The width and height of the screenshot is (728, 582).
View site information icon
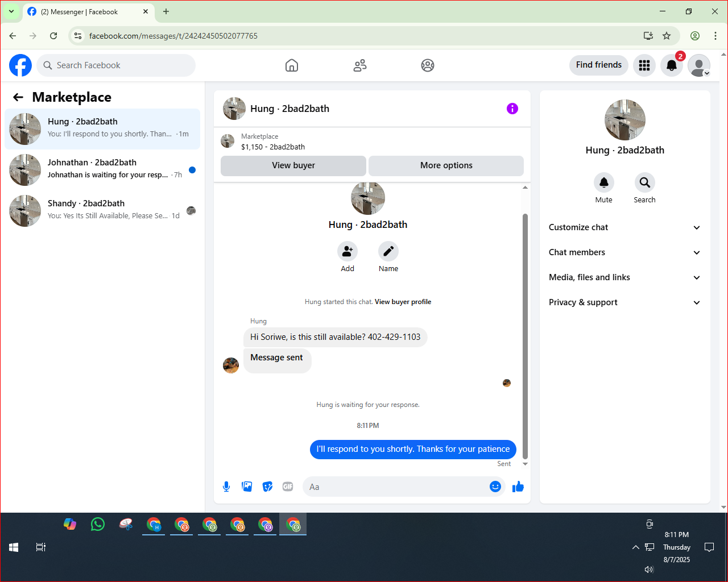(78, 36)
